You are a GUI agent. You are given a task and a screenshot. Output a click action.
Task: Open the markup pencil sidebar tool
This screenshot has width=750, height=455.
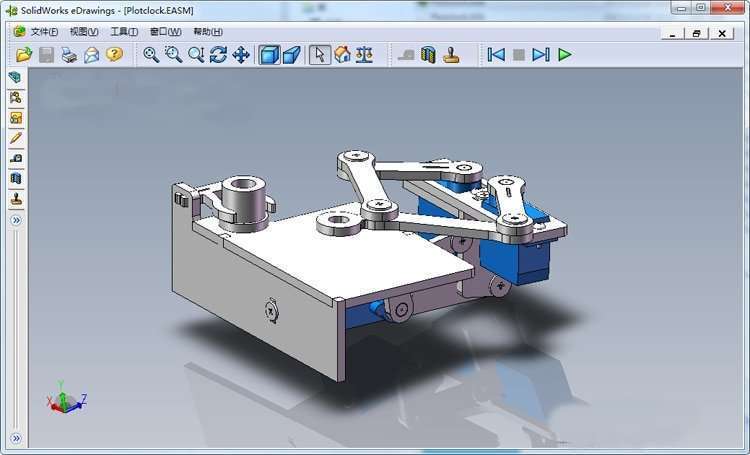tap(16, 138)
